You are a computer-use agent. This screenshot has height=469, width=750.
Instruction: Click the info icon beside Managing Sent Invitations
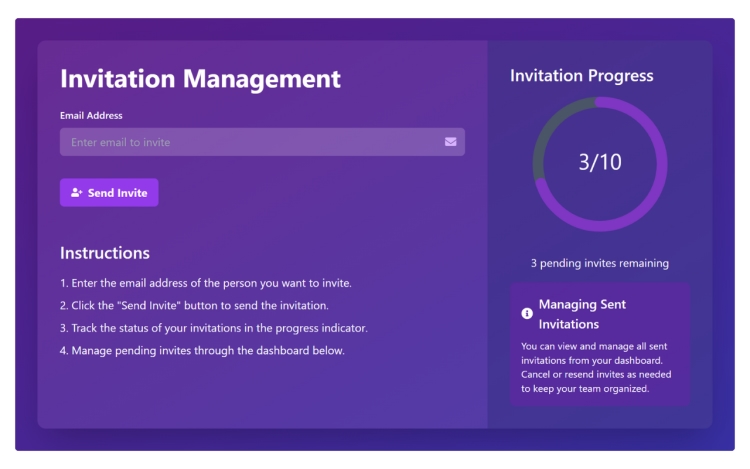click(x=527, y=314)
